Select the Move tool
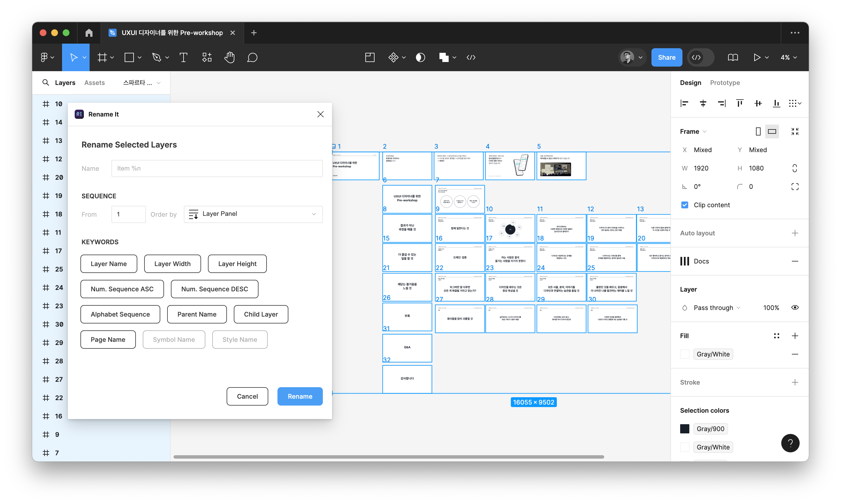 74,57
